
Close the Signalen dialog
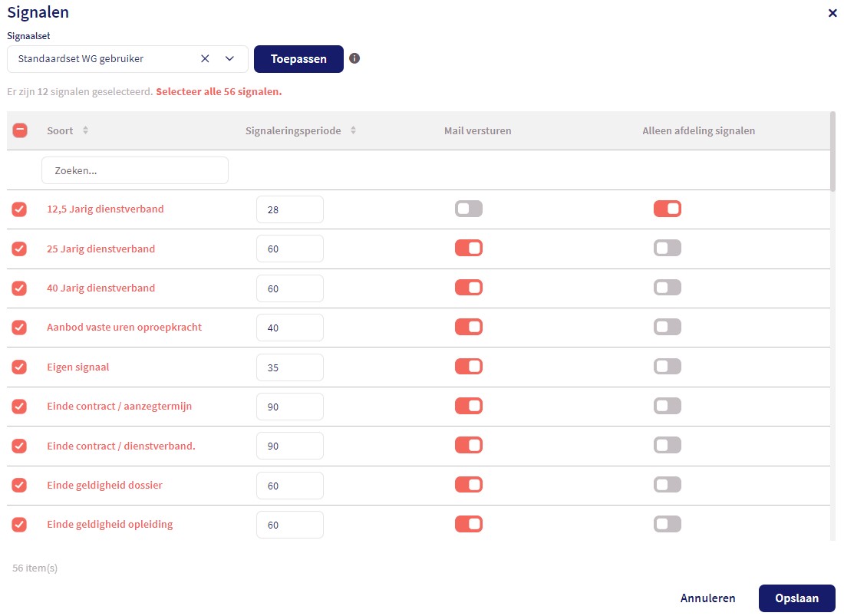coord(832,13)
